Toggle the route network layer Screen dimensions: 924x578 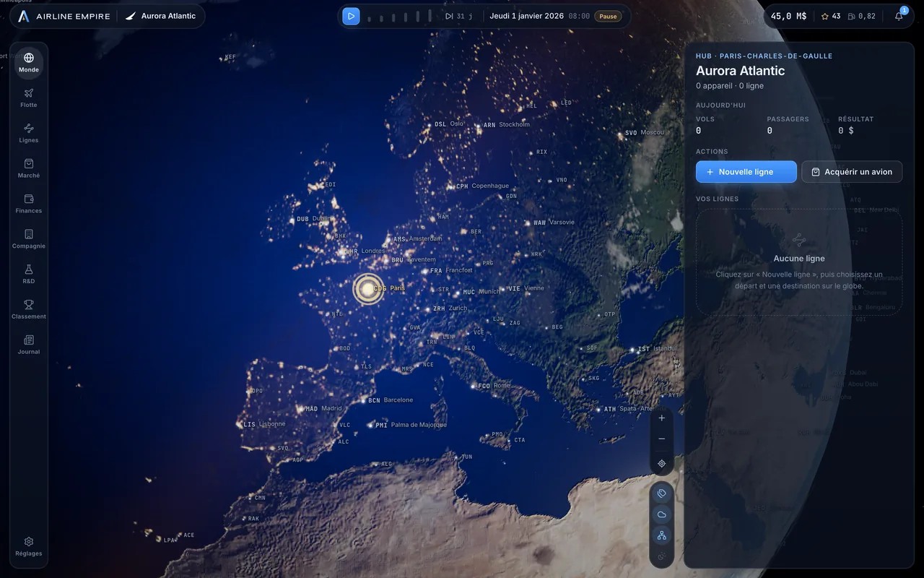(x=662, y=535)
